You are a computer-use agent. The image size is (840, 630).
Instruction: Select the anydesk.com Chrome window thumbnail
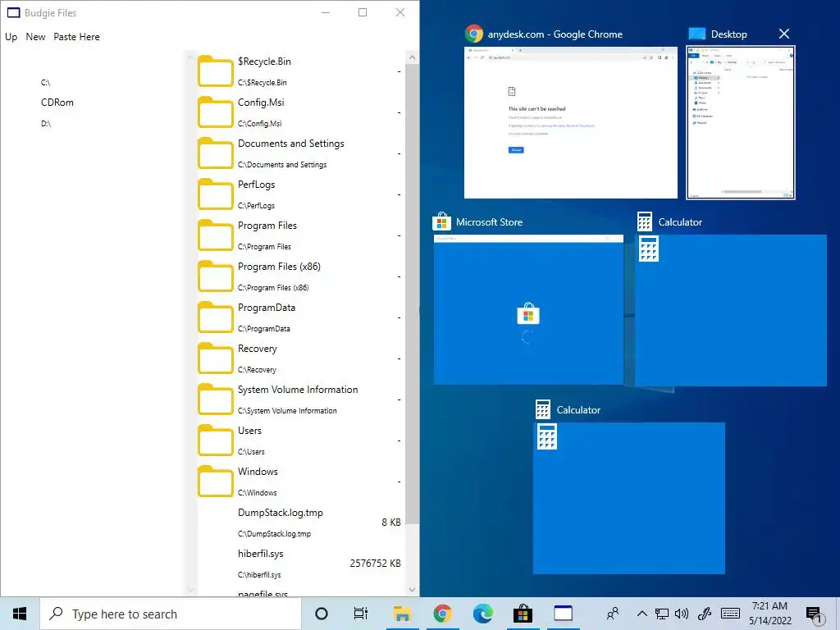(x=571, y=123)
